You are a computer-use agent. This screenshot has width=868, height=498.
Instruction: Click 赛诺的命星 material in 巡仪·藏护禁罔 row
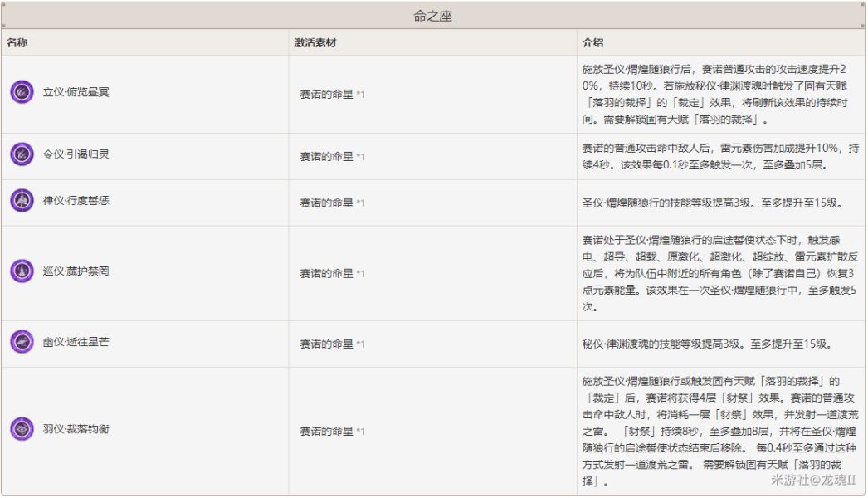pos(332,273)
